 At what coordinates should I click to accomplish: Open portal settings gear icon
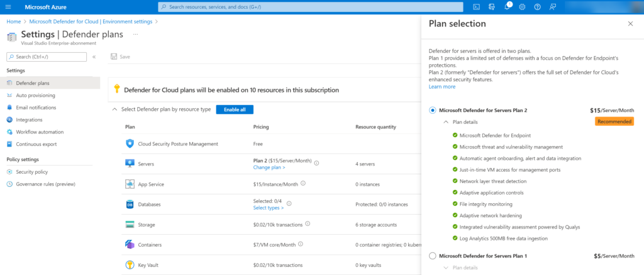tap(523, 7)
